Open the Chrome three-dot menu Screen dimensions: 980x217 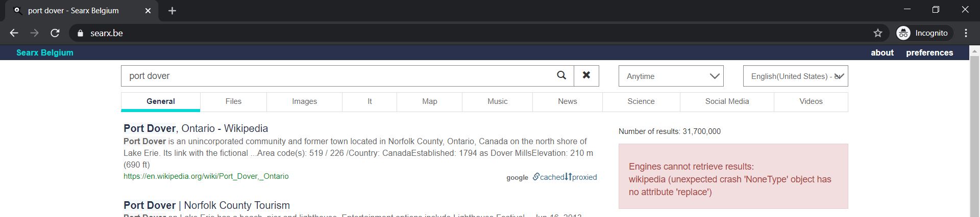click(x=966, y=33)
